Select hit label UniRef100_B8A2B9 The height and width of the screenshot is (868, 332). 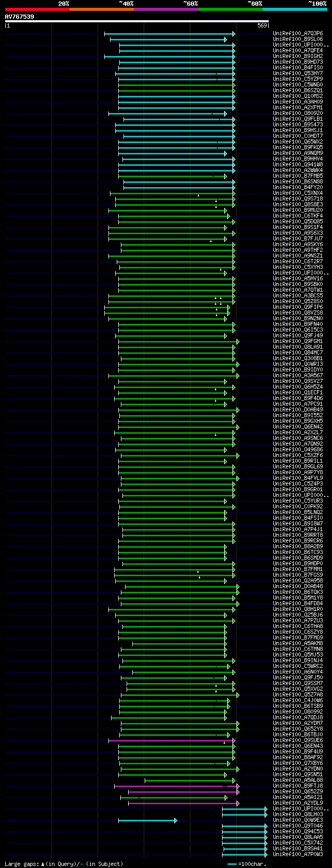click(x=298, y=547)
